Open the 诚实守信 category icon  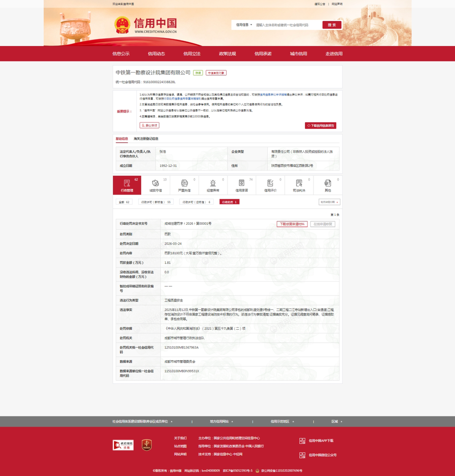coord(155,183)
